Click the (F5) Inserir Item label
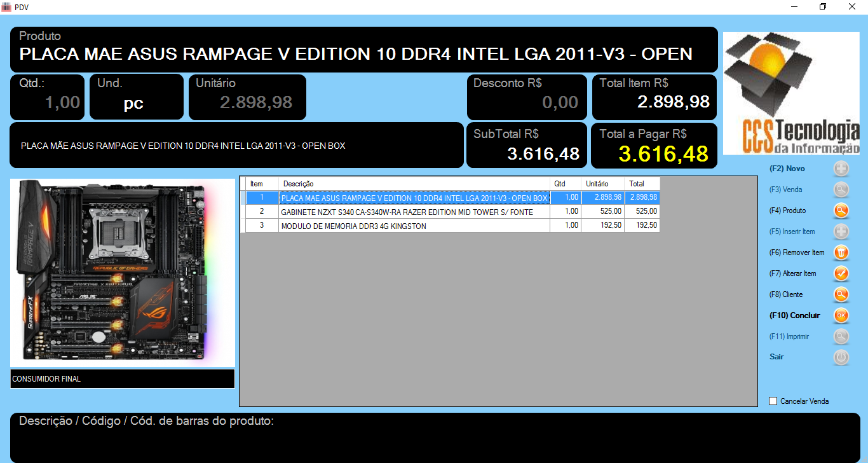 [x=792, y=231]
